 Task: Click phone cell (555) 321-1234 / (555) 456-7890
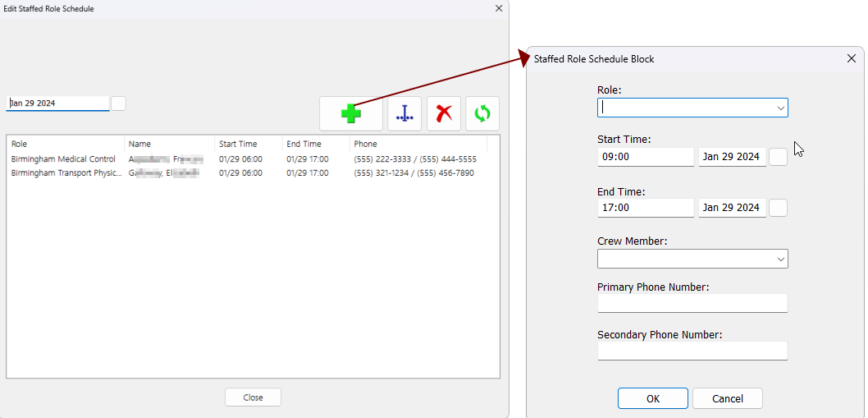(414, 173)
